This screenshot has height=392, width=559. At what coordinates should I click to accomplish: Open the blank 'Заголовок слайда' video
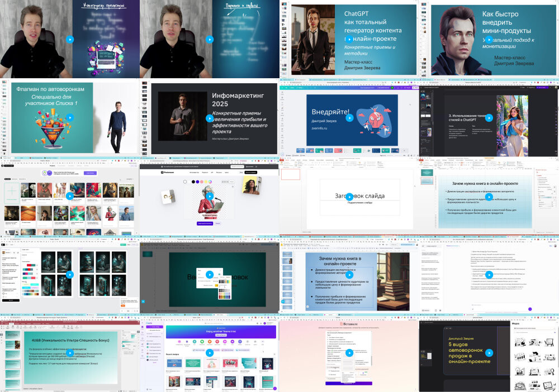pyautogui.click(x=349, y=196)
